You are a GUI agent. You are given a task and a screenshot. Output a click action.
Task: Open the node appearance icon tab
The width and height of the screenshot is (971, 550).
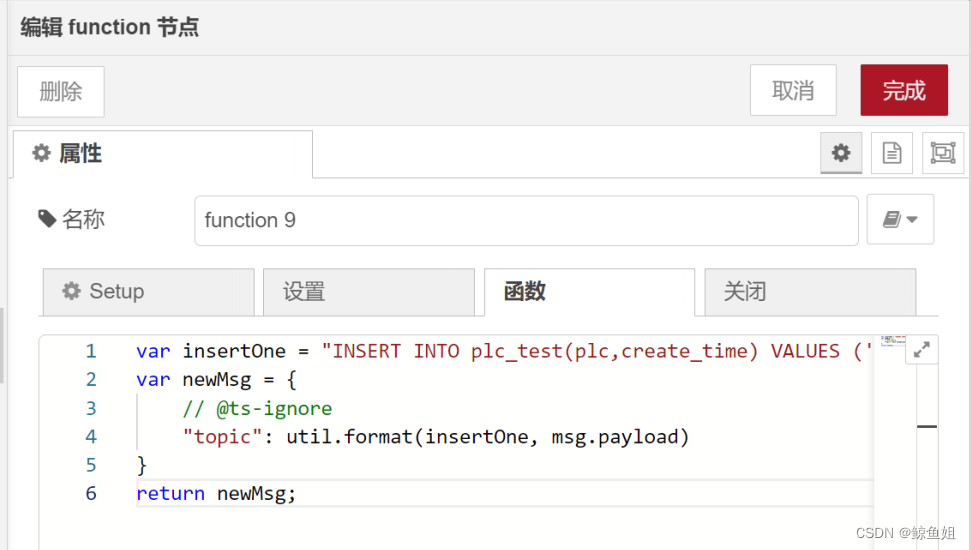943,152
